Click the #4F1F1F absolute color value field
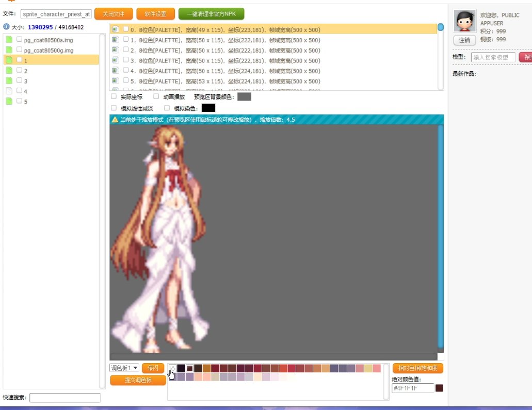532x410 pixels. tap(413, 388)
